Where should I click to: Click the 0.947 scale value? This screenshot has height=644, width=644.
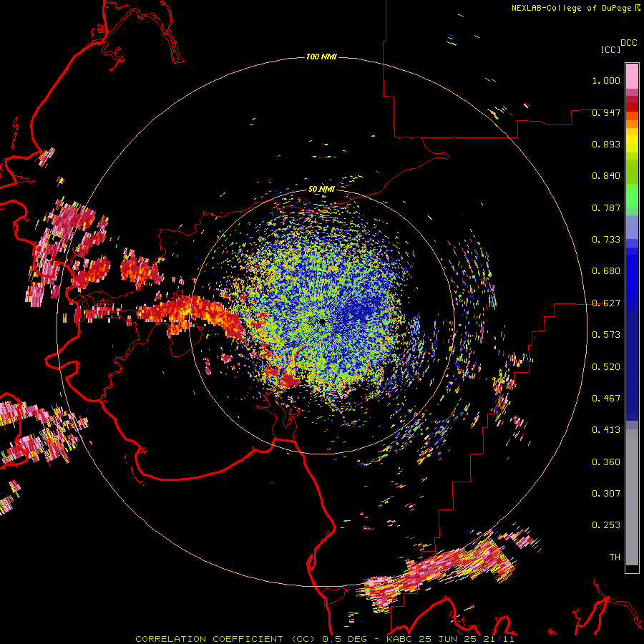(606, 112)
